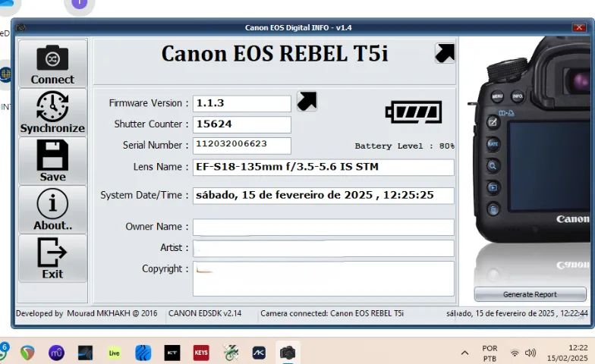Click into the Owner Name field
This screenshot has width=595, height=364.
(x=323, y=227)
